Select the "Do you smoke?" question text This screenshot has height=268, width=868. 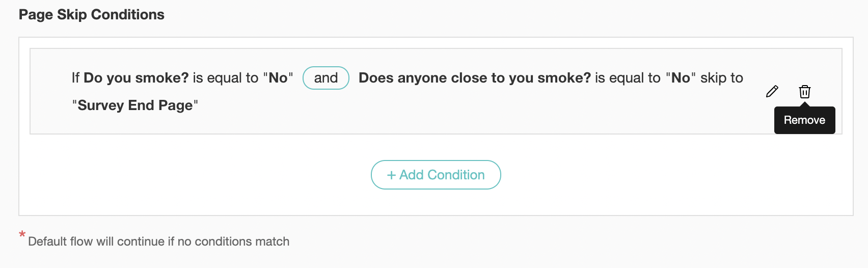coord(136,78)
